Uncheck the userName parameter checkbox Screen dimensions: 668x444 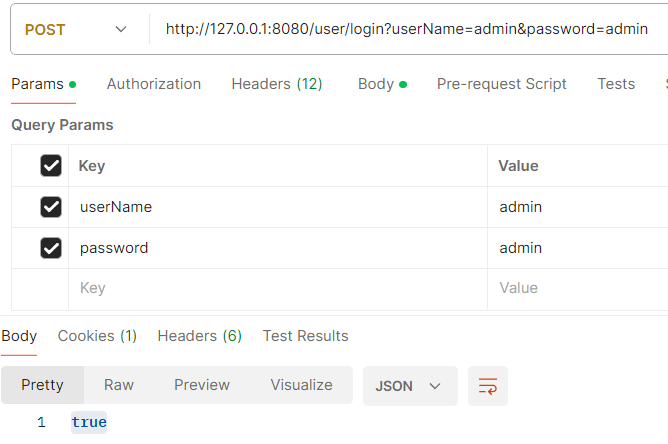tap(51, 207)
